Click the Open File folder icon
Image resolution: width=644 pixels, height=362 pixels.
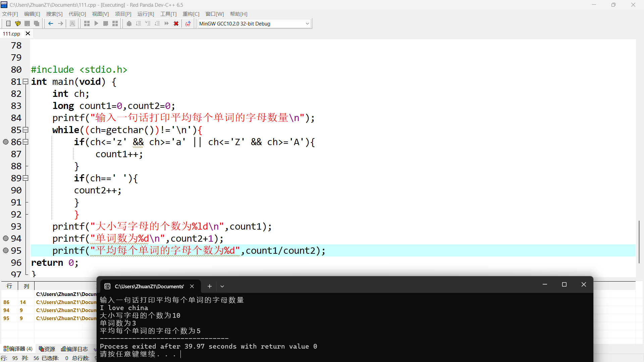coord(18,23)
